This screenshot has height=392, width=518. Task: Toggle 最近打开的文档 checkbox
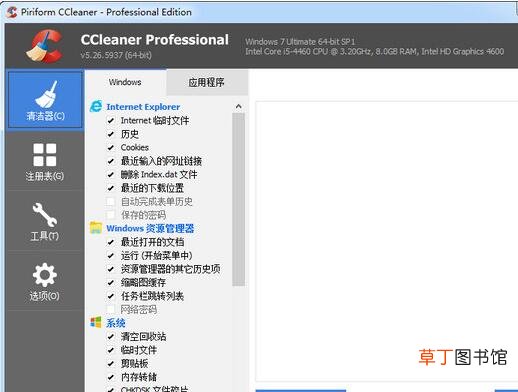pyautogui.click(x=111, y=242)
